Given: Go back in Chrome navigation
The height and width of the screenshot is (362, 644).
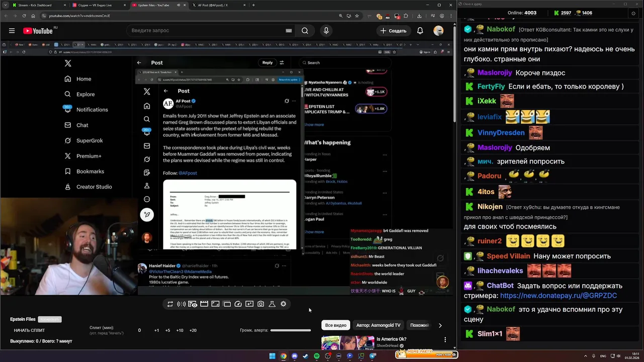Looking at the screenshot, I should [x=6, y=16].
